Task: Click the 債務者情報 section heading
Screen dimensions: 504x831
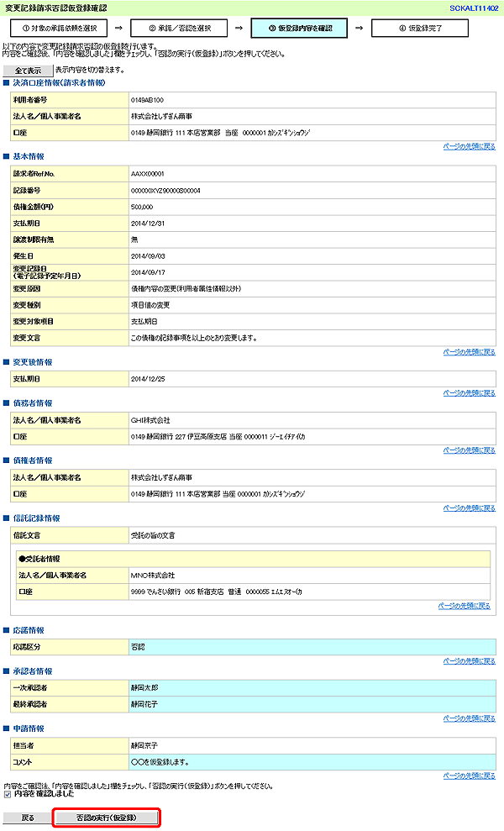Action: point(32,402)
